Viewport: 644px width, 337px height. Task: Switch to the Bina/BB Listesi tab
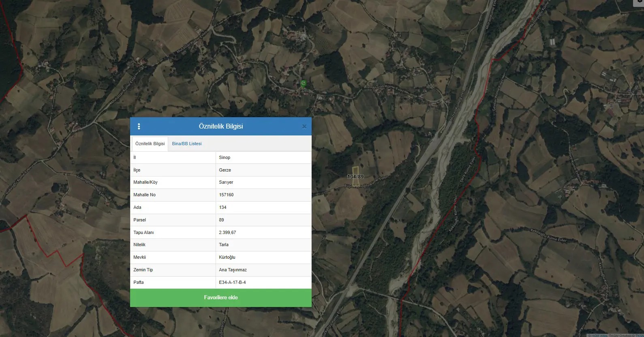[187, 144]
